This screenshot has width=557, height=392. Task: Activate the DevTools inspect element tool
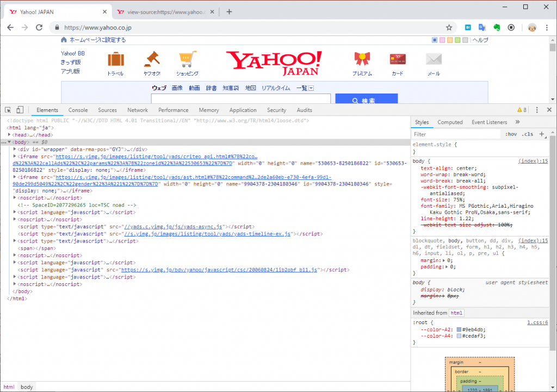click(8, 110)
